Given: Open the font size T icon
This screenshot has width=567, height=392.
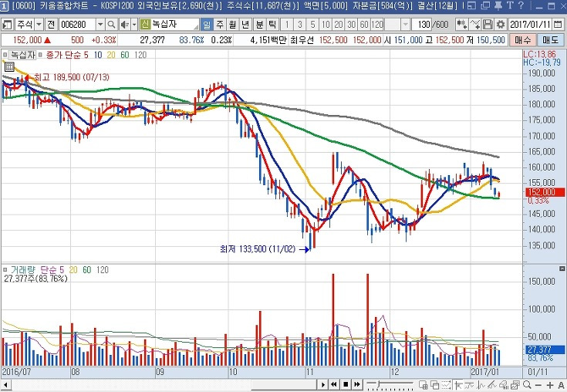Looking at the screenshot, I should (x=510, y=5).
